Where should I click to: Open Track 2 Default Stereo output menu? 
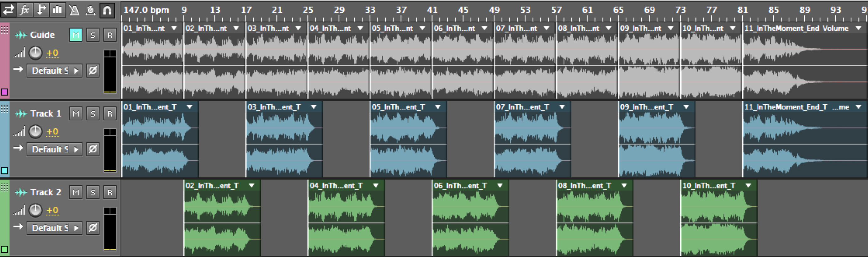[x=55, y=228]
